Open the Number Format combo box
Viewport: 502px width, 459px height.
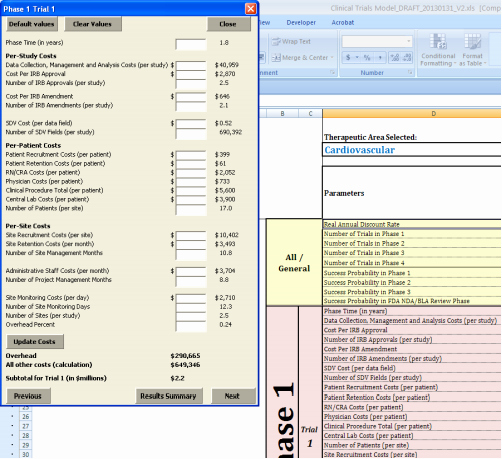(377, 42)
